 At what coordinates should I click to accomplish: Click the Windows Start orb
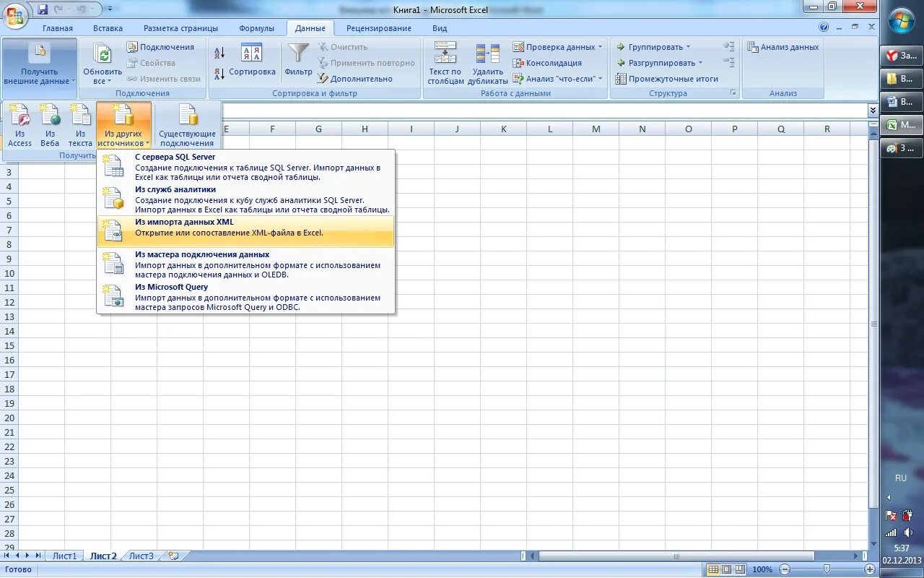[x=902, y=20]
